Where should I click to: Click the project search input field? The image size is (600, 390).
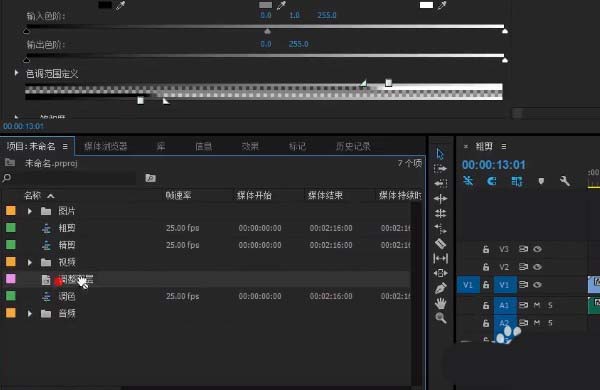click(x=75, y=178)
